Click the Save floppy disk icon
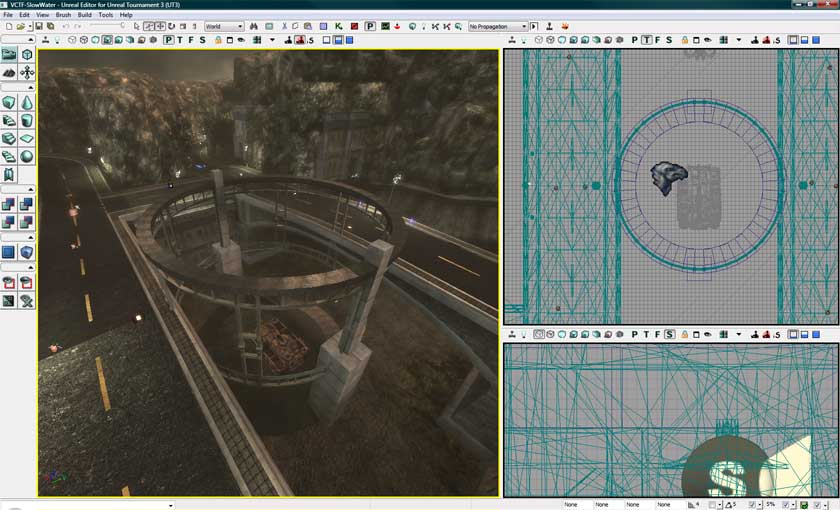 pyautogui.click(x=39, y=26)
